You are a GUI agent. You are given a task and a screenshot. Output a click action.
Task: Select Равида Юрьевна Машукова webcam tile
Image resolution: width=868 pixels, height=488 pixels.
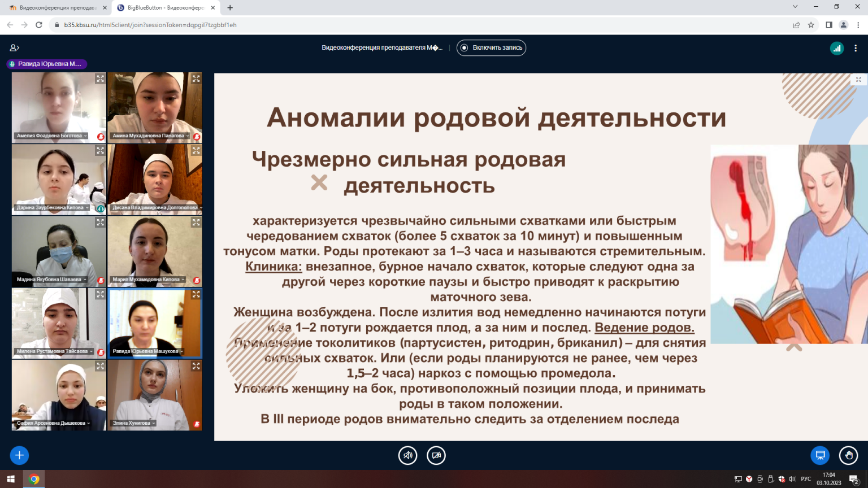click(155, 323)
